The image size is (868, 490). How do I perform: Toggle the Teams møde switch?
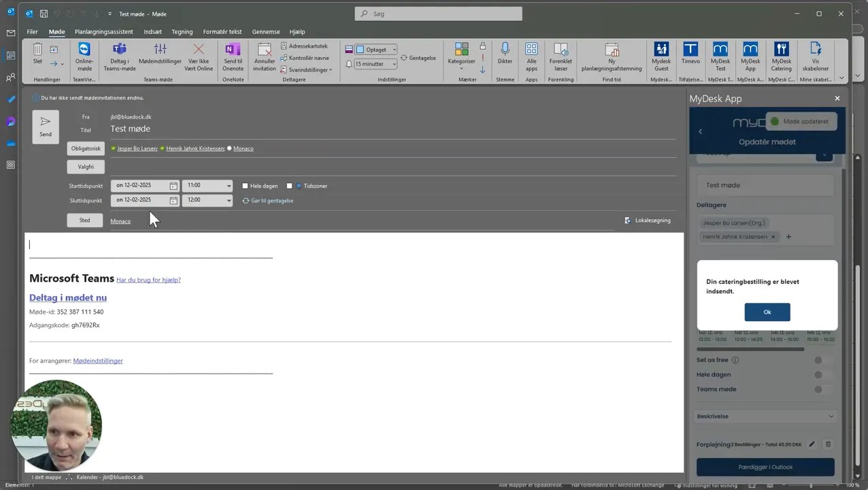pyautogui.click(x=822, y=389)
